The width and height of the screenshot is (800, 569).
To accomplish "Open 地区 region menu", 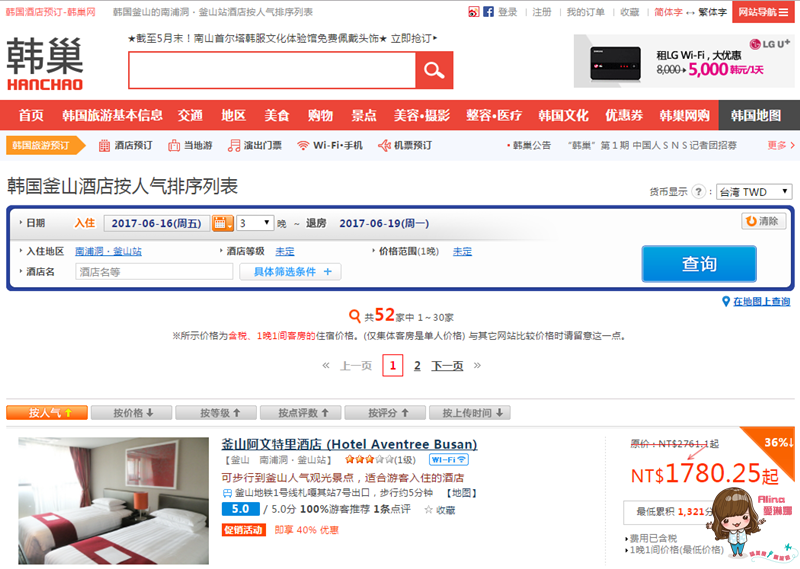I will 234,115.
